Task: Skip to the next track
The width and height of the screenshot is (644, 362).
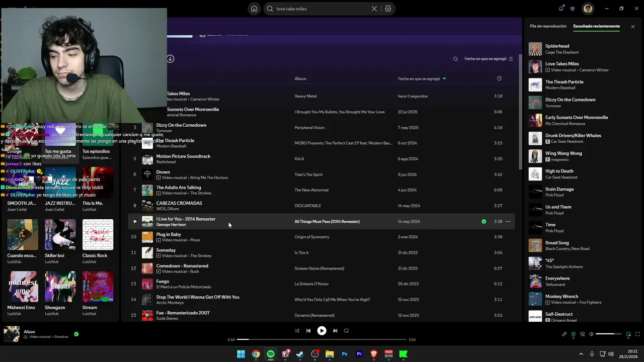Action: click(335, 331)
